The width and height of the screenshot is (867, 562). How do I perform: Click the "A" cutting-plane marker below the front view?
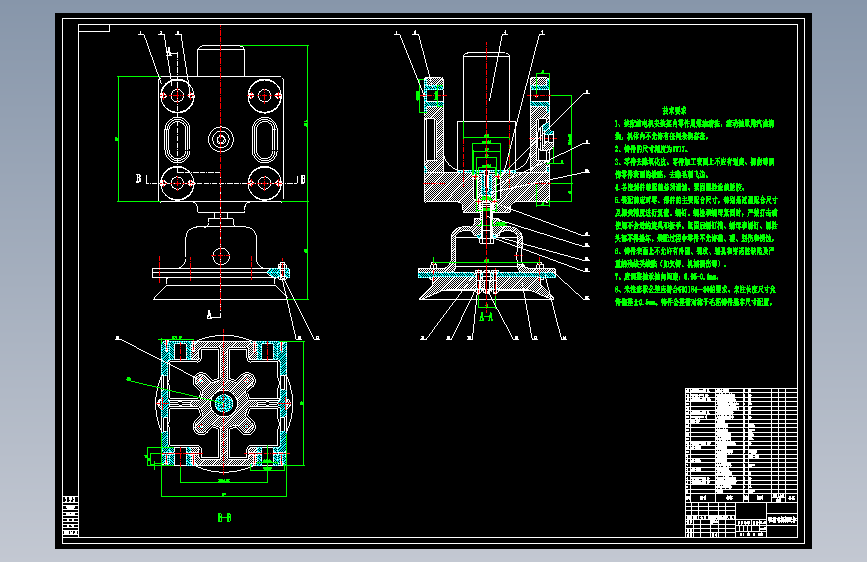coord(210,314)
